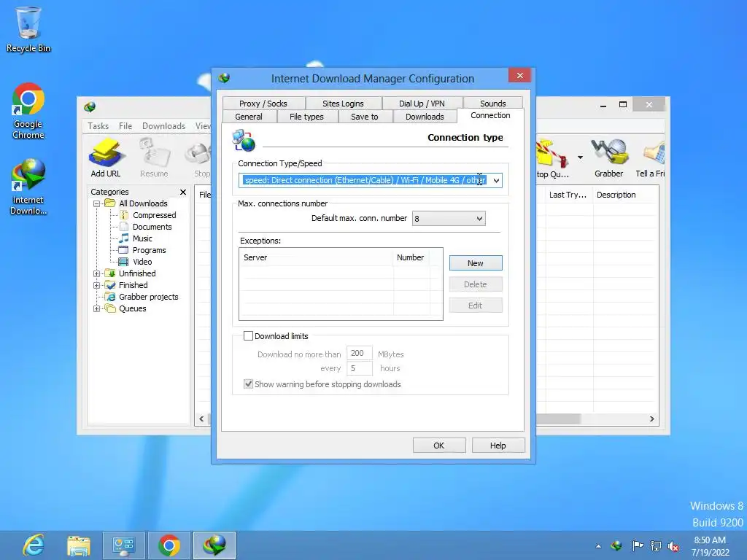This screenshot has width=747, height=560.
Task: Click the muted volume tray icon
Action: click(673, 545)
